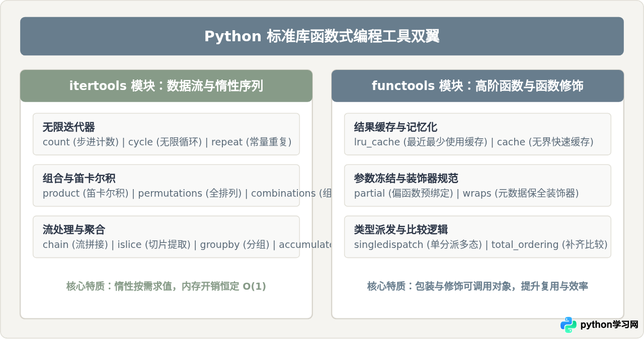644x339 pixels.
Task: Click the 核心特质 包装与修饰可调用对象 summary line
Action: point(477,286)
